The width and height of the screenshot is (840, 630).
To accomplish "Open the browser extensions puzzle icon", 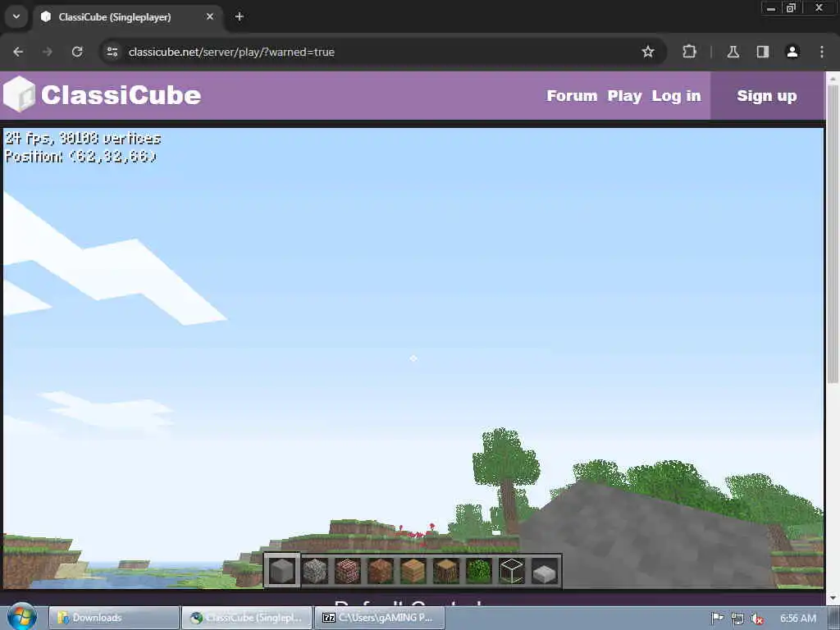I will click(689, 52).
